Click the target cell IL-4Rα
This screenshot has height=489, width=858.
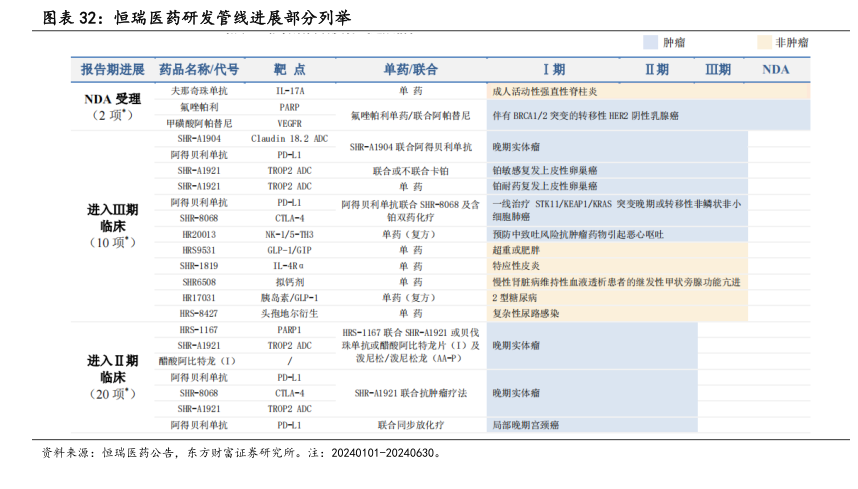[289, 266]
